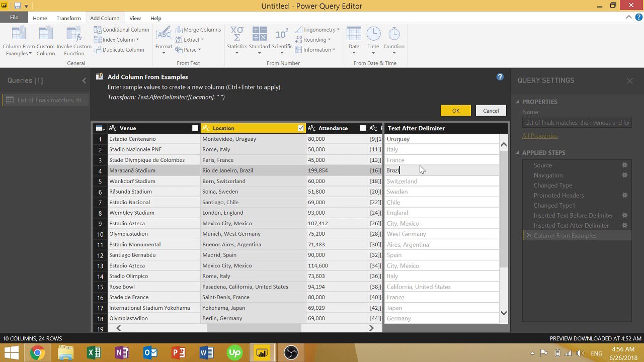Select the Add Column tab

(105, 18)
